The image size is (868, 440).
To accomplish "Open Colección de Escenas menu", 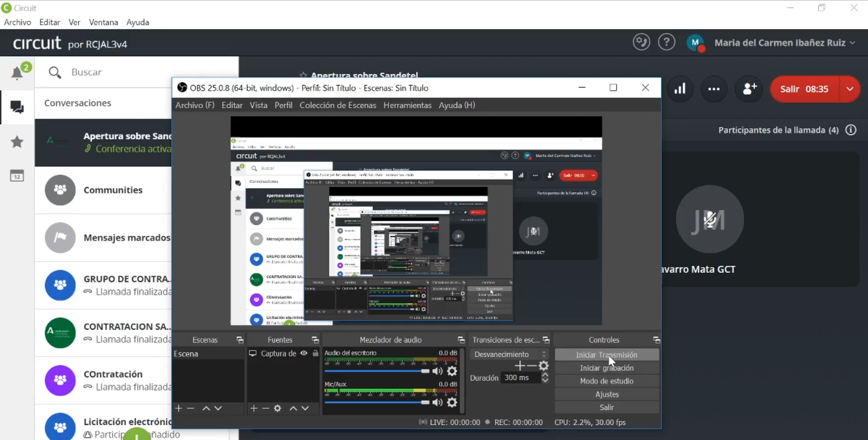I will click(x=337, y=105).
